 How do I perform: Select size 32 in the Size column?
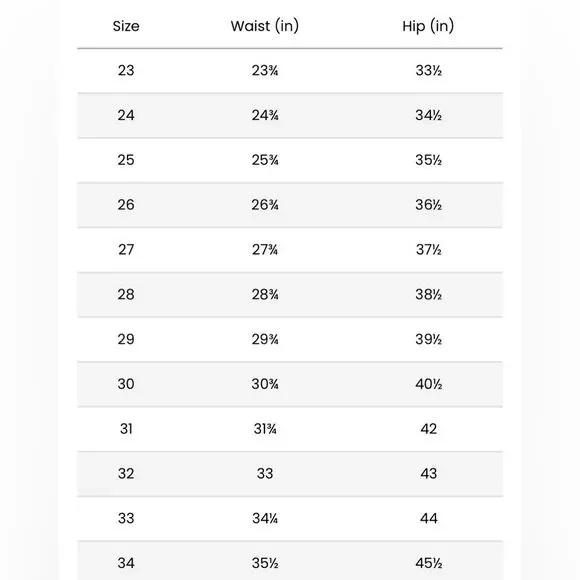coord(126,473)
